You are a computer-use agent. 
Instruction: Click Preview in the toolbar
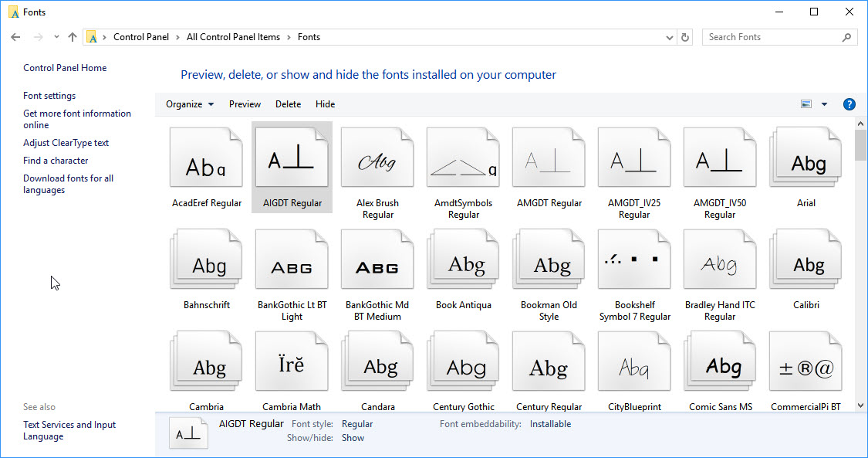pyautogui.click(x=245, y=104)
